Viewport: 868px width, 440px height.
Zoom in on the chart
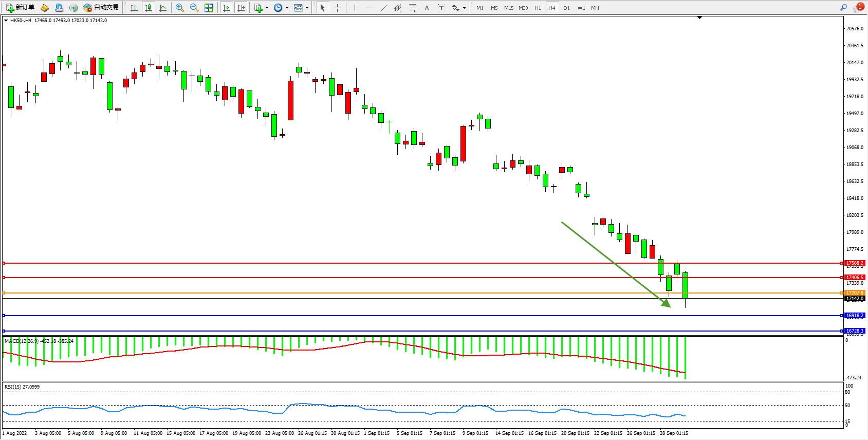pos(180,8)
